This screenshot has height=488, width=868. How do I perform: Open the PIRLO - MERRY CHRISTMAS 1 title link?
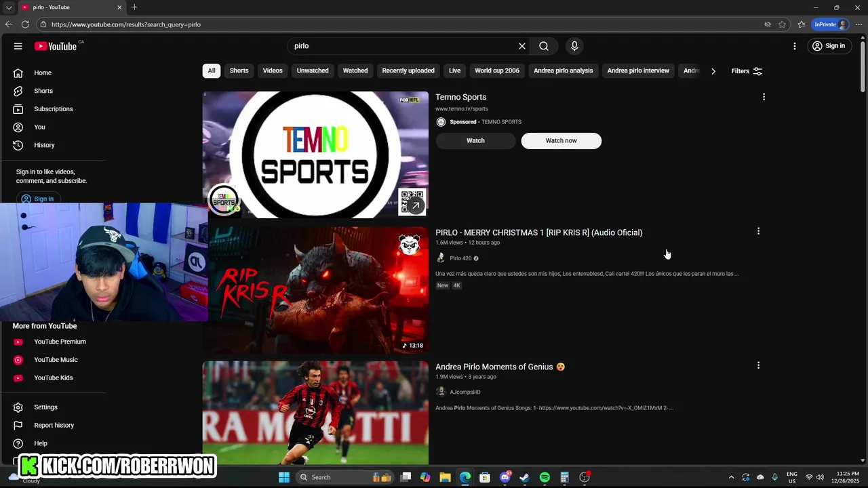(x=539, y=232)
